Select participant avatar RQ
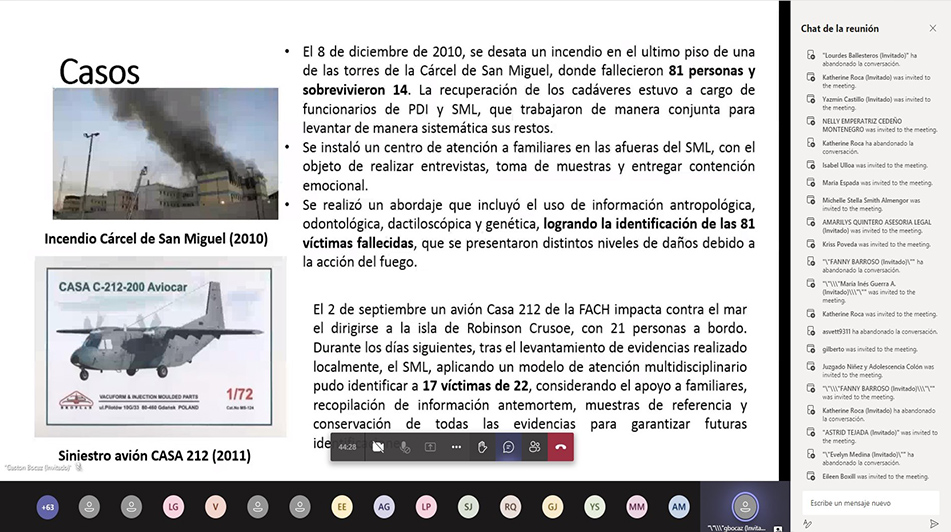This screenshot has width=951, height=532. [x=510, y=507]
